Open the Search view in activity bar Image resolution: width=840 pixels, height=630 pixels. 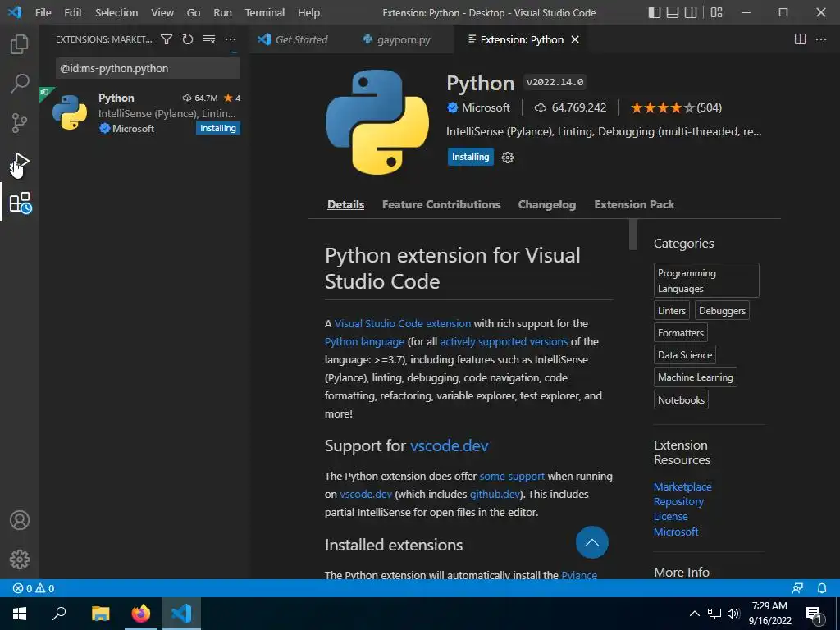coord(20,84)
